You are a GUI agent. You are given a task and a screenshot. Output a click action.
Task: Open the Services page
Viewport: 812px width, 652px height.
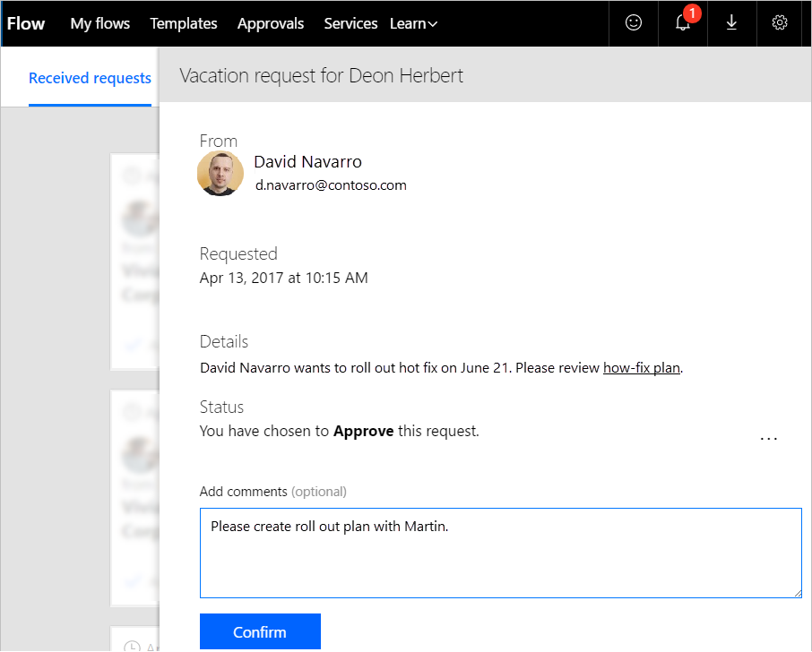pos(350,23)
